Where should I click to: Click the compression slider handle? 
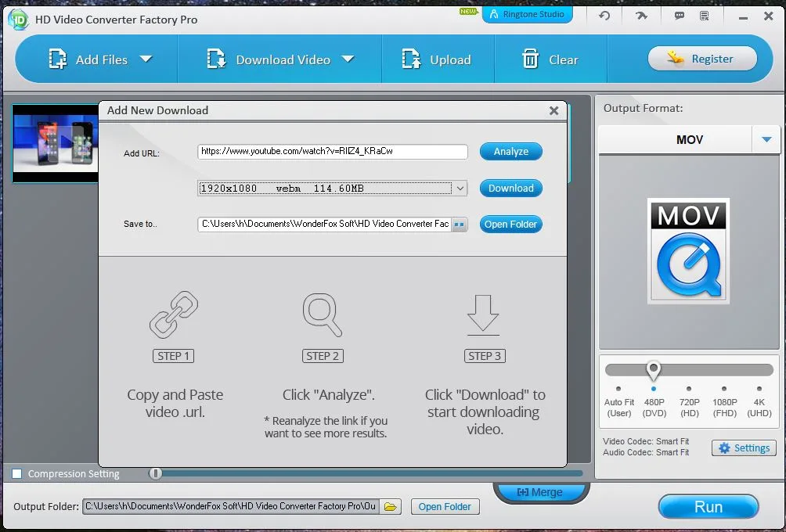[155, 473]
